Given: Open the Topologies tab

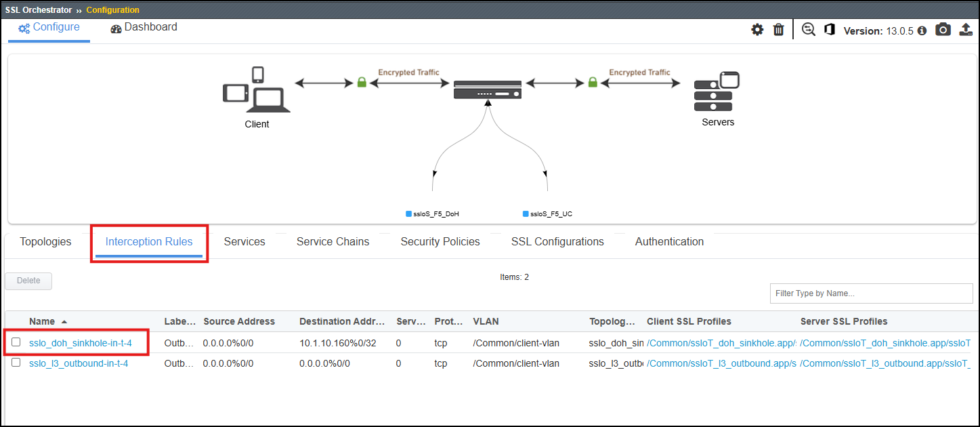Looking at the screenshot, I should [x=45, y=242].
